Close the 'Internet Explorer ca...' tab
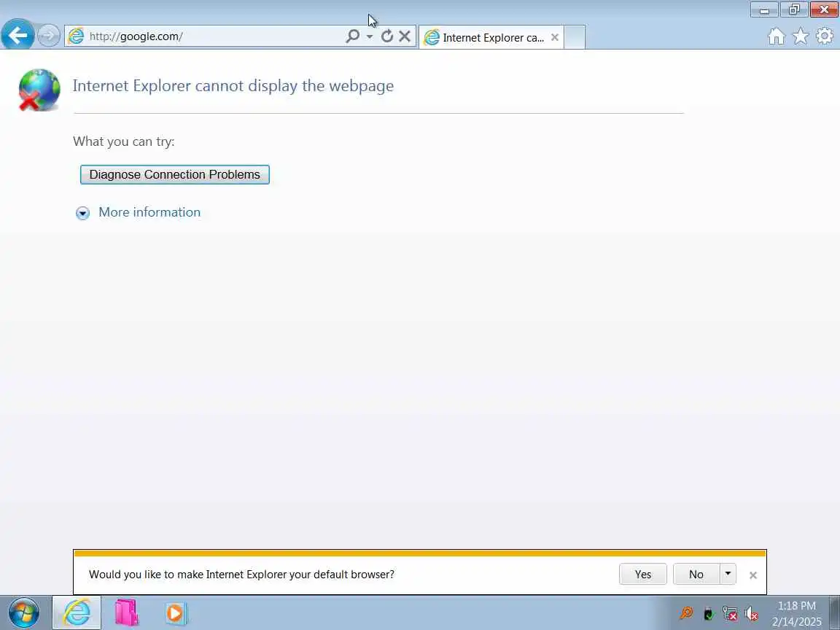The image size is (840, 630). (x=554, y=37)
